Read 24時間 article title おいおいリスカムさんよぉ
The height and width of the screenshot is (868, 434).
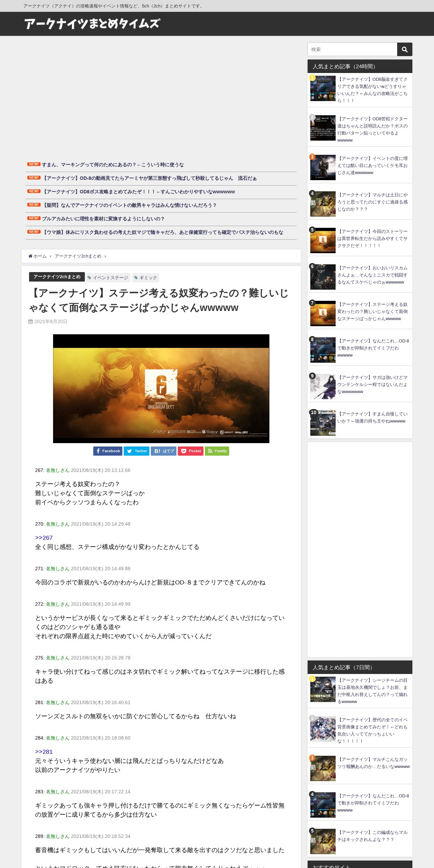pyautogui.click(x=372, y=275)
